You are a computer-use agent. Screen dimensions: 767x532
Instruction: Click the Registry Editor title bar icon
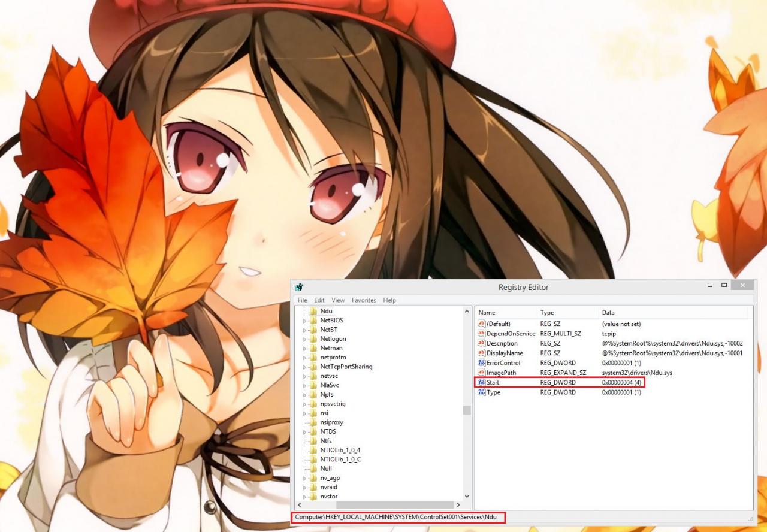pyautogui.click(x=299, y=287)
